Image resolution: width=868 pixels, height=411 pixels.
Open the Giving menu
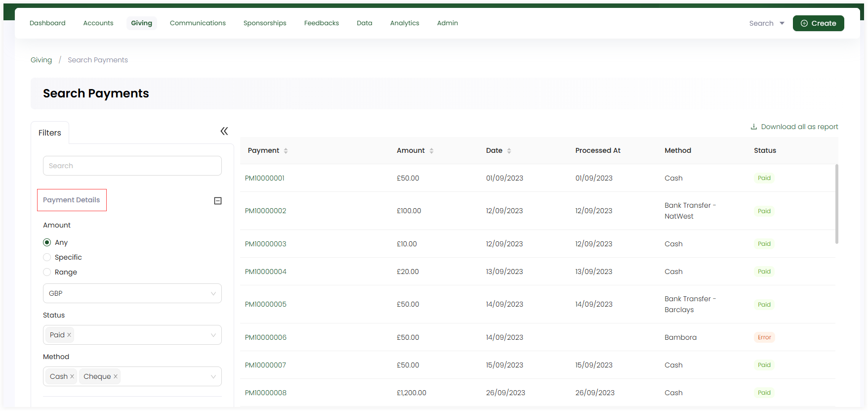(x=142, y=23)
